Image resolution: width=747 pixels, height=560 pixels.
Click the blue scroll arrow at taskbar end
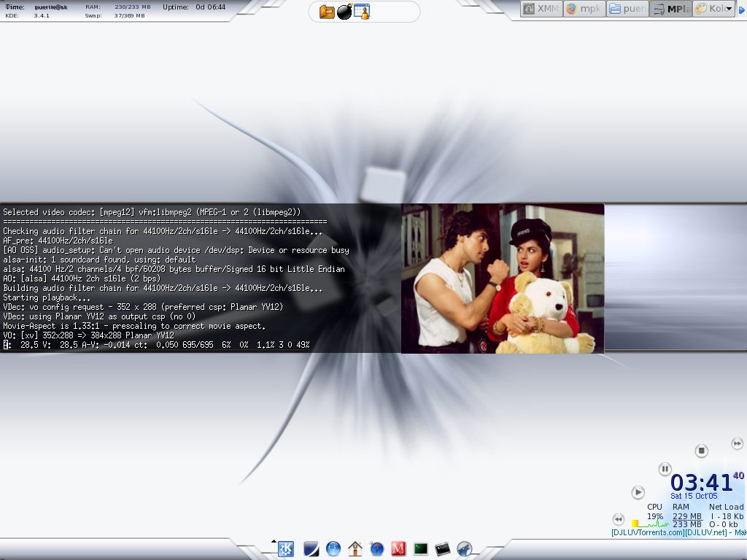coord(742,9)
